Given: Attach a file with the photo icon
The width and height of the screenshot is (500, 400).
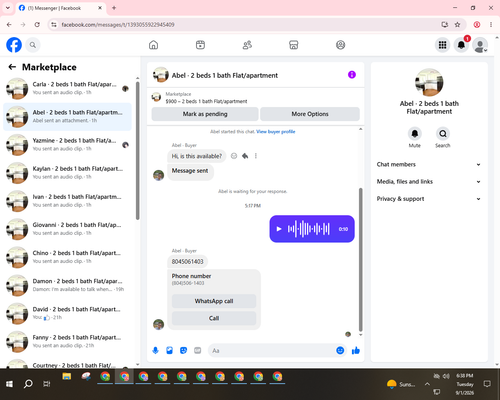Looking at the screenshot, I should pos(170,350).
